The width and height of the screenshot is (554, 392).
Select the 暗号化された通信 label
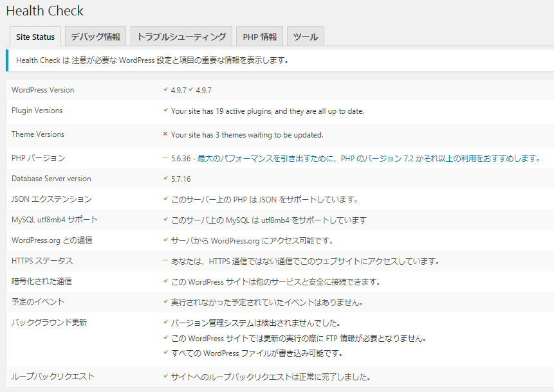pyautogui.click(x=42, y=281)
